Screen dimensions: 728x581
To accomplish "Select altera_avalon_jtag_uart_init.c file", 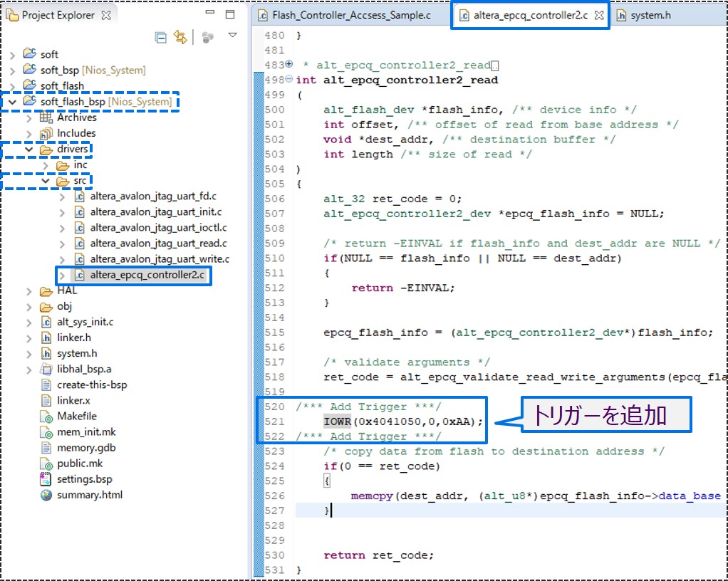I will pos(155,212).
